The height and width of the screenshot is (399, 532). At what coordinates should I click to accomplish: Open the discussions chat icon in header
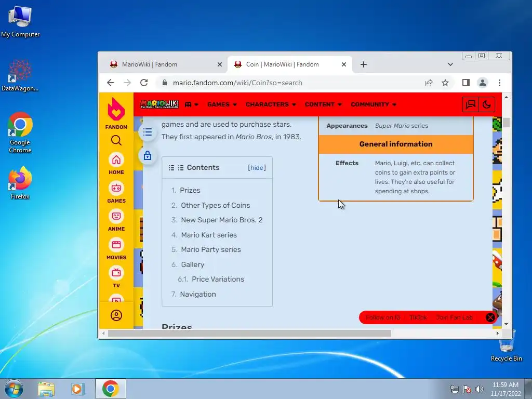(471, 104)
